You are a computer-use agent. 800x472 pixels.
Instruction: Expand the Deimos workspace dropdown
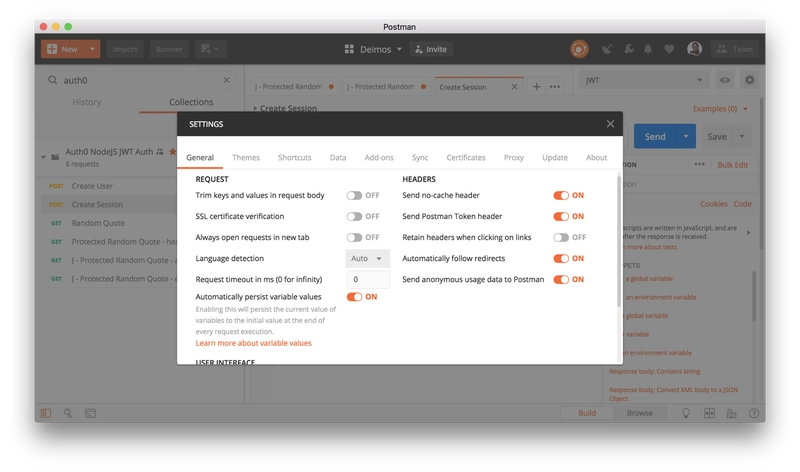(373, 49)
